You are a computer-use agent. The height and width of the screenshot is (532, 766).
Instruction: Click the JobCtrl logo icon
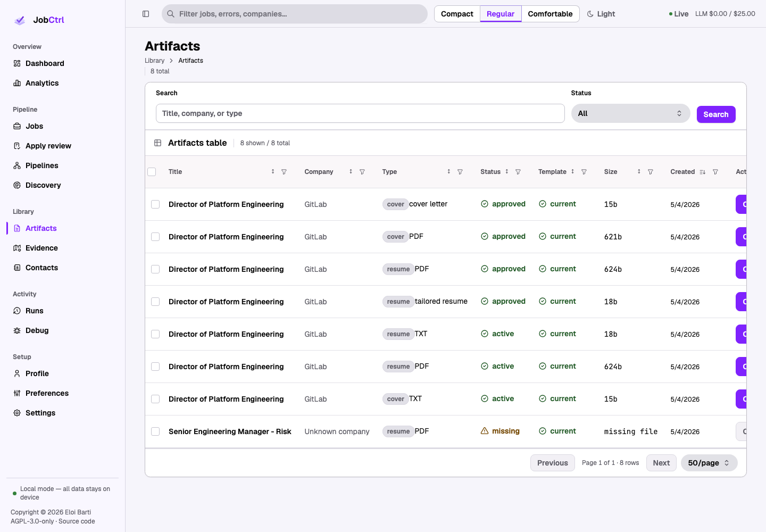pos(20,20)
